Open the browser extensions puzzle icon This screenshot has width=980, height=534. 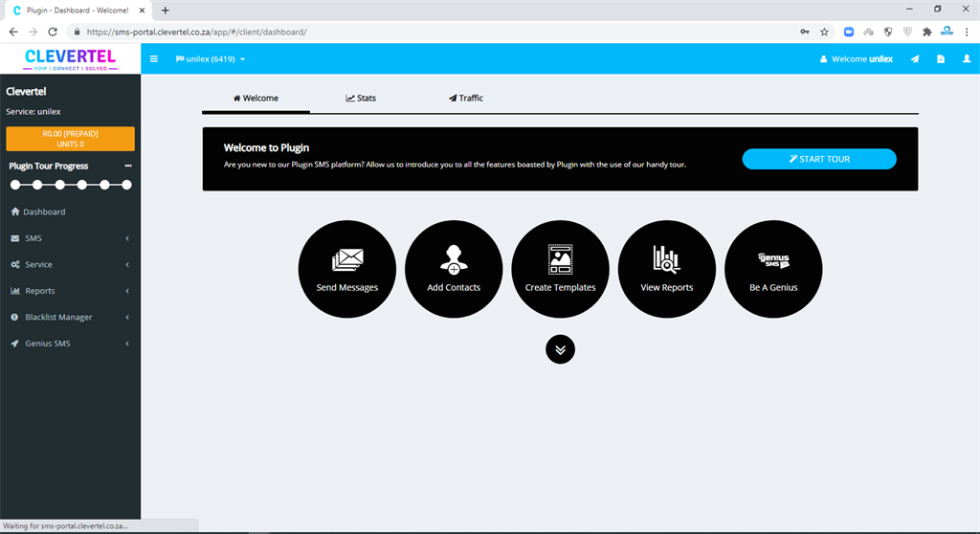coord(926,32)
